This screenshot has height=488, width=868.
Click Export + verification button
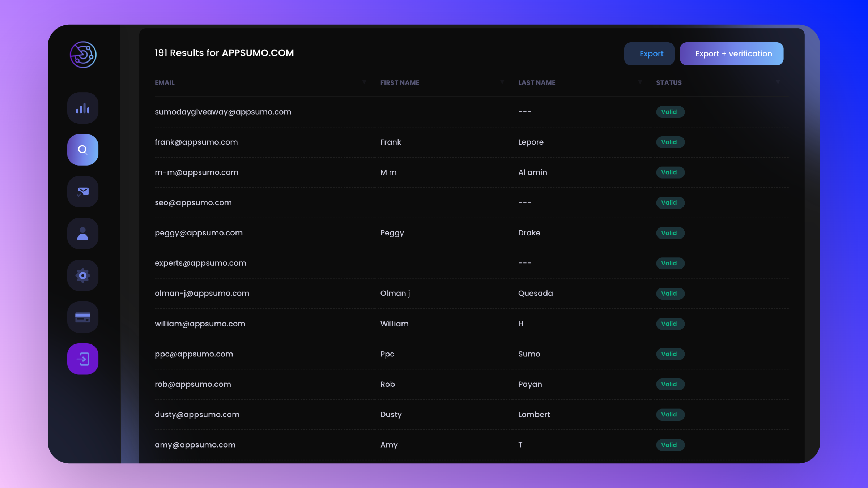tap(732, 54)
